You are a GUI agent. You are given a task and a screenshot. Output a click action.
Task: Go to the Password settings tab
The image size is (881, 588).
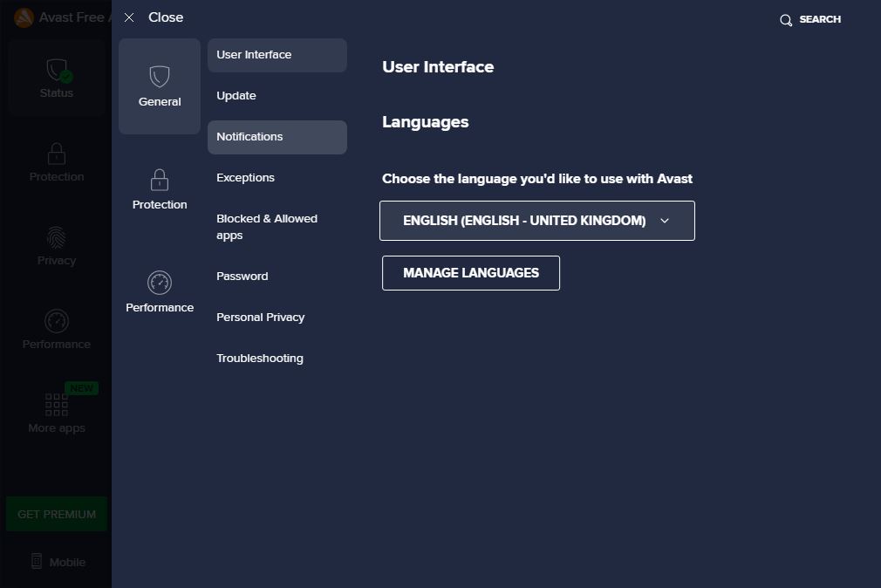coord(277,277)
